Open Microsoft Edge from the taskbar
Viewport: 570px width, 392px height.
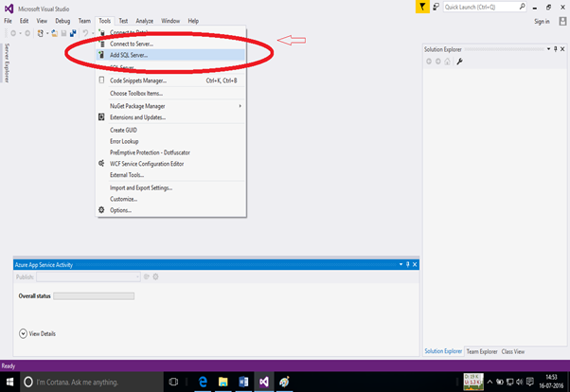click(203, 382)
